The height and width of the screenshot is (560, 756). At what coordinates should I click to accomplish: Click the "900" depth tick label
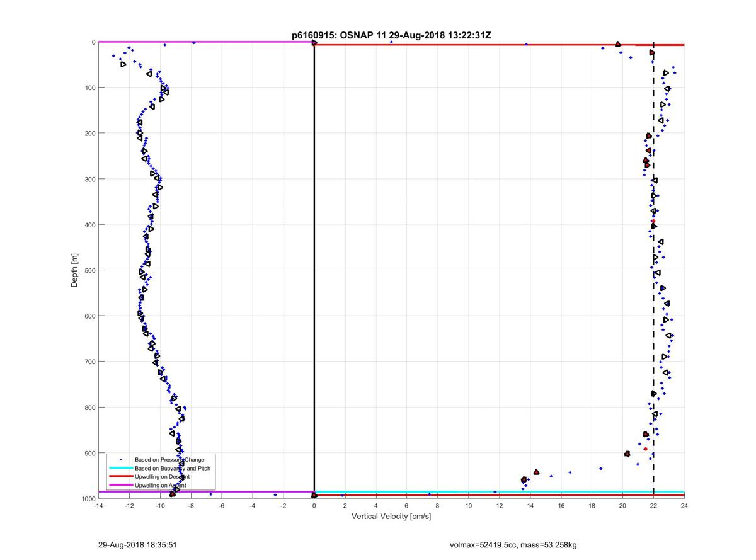[x=89, y=453]
